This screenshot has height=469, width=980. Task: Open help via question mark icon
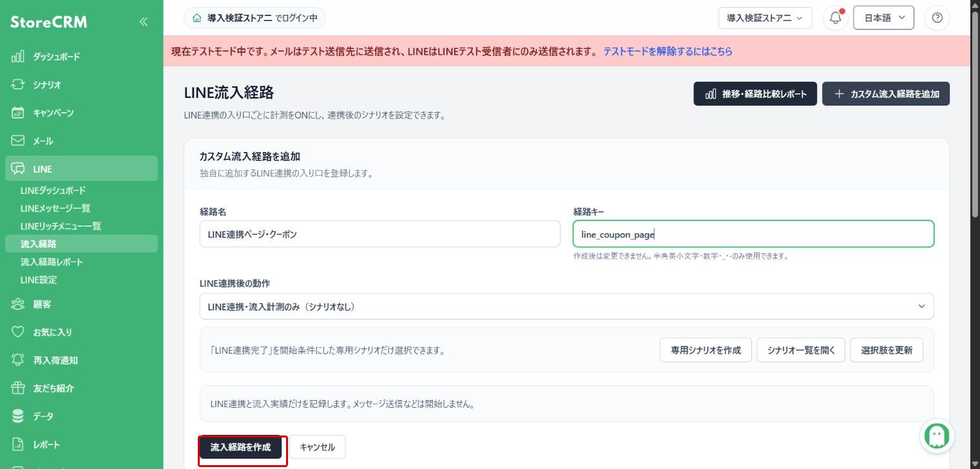tap(937, 18)
